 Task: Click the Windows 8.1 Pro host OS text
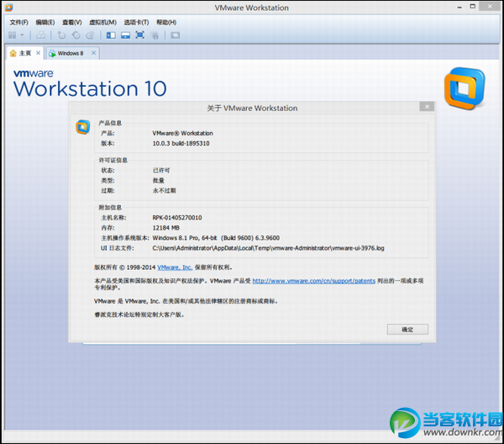click(x=216, y=238)
